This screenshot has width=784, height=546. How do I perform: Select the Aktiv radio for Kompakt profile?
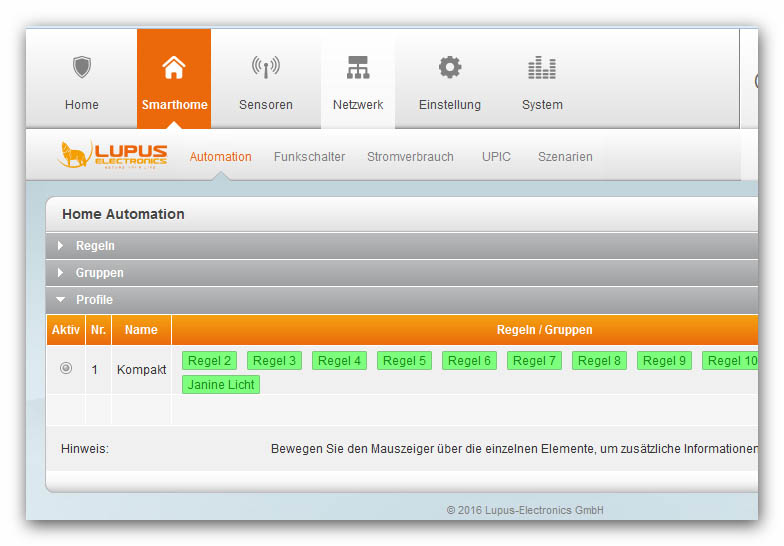(x=66, y=368)
